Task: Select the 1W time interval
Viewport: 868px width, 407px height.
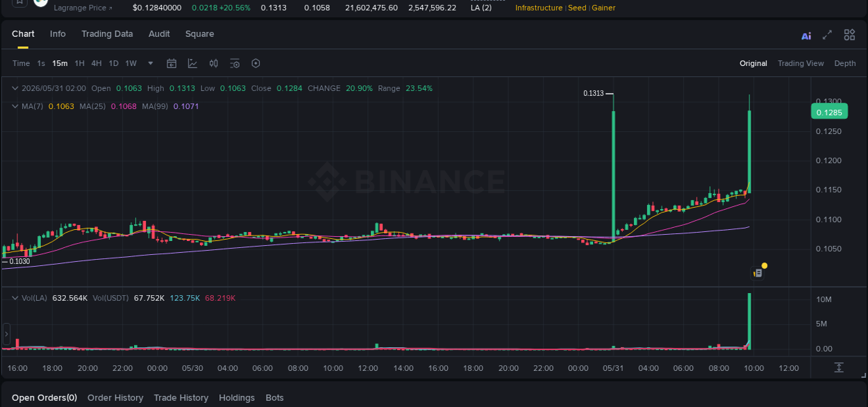Action: pyautogui.click(x=131, y=63)
